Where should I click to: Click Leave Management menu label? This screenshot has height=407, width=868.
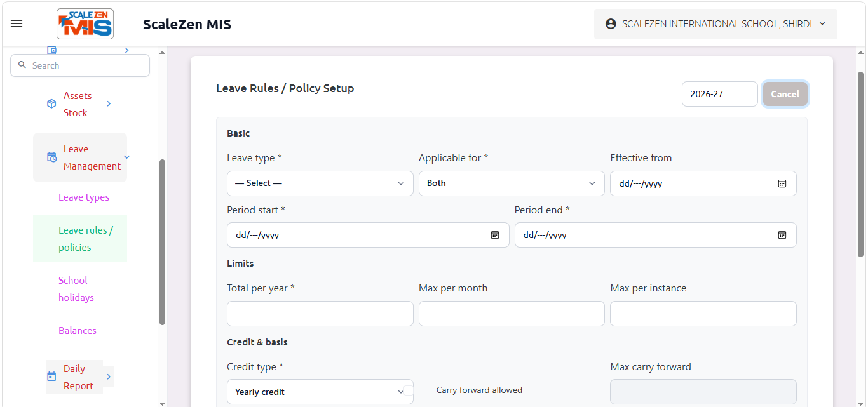(x=92, y=157)
